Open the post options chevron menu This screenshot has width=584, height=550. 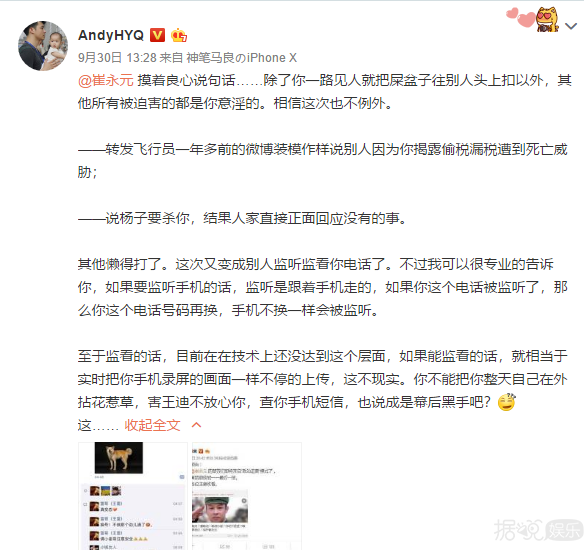(571, 26)
